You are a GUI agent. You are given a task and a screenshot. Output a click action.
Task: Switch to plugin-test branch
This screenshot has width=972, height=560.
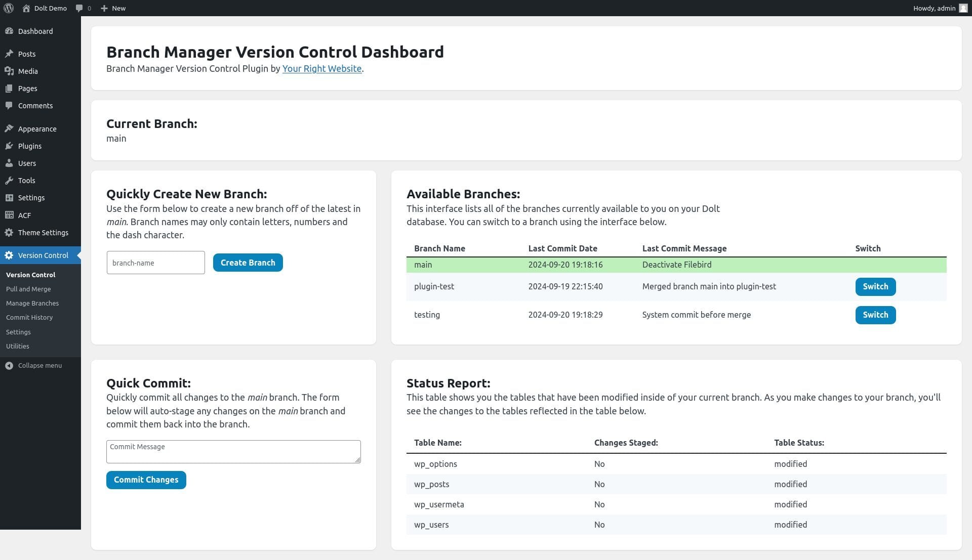[875, 286]
